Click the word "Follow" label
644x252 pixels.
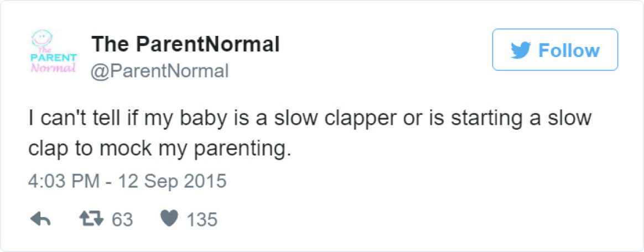(x=569, y=50)
